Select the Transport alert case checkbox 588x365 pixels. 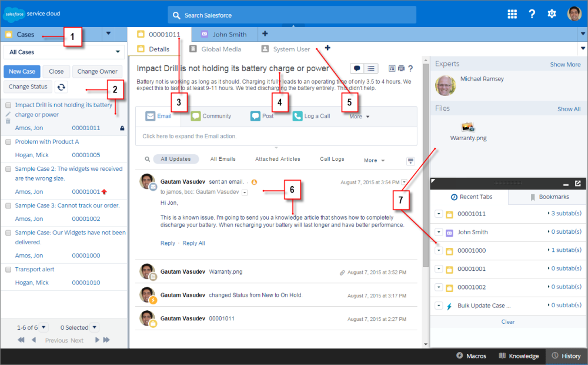[x=8, y=270]
